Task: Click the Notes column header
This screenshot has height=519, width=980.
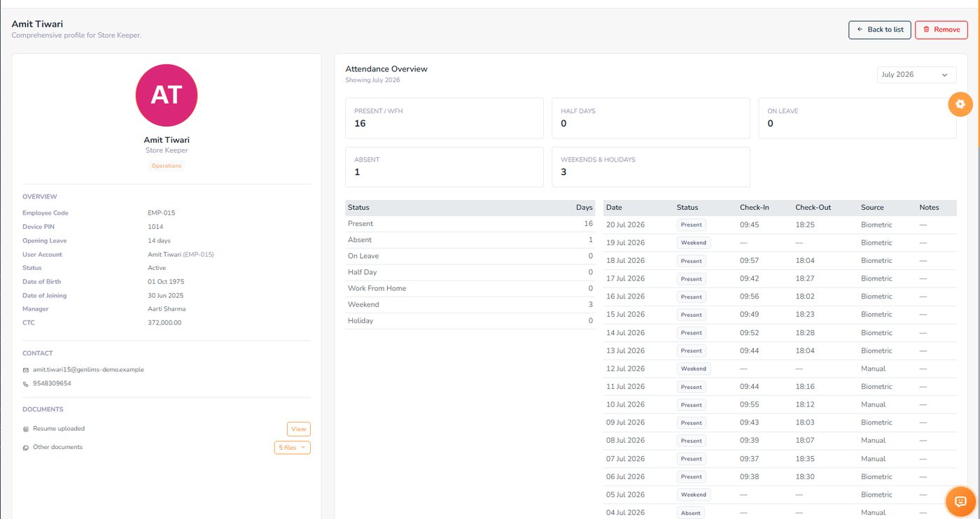Action: click(x=929, y=208)
